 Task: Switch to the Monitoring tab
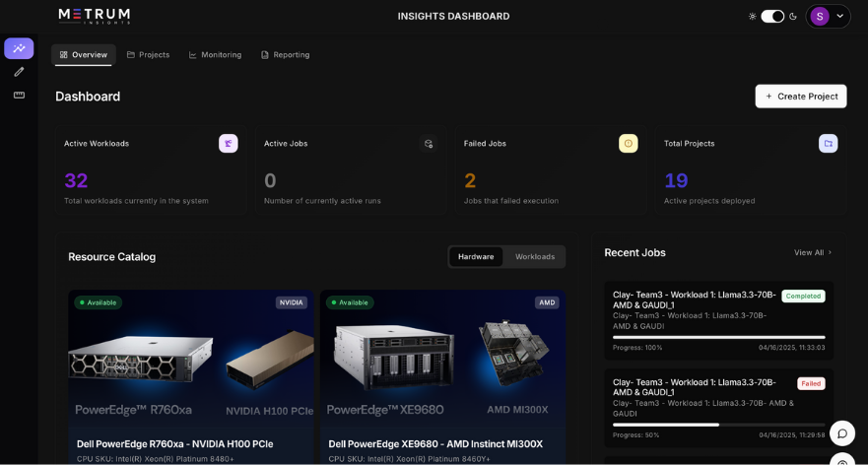tap(216, 55)
